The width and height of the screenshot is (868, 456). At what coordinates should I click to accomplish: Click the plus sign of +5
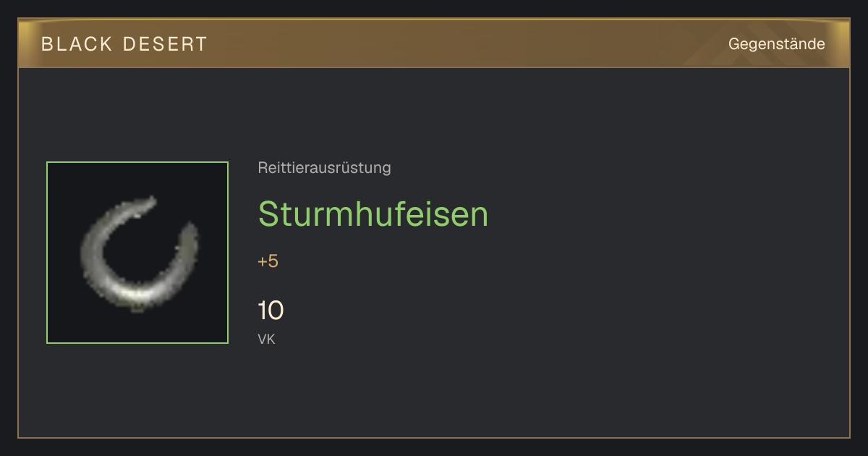pyautogui.click(x=263, y=262)
